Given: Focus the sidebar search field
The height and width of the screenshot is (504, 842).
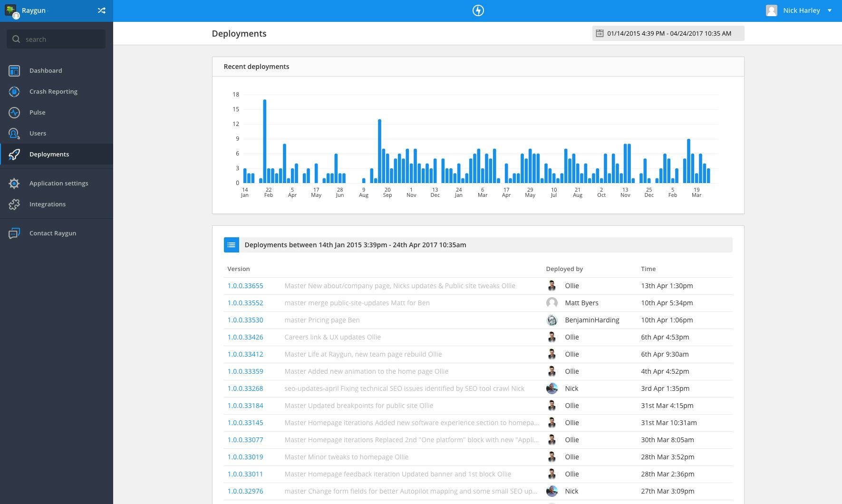Looking at the screenshot, I should point(56,39).
